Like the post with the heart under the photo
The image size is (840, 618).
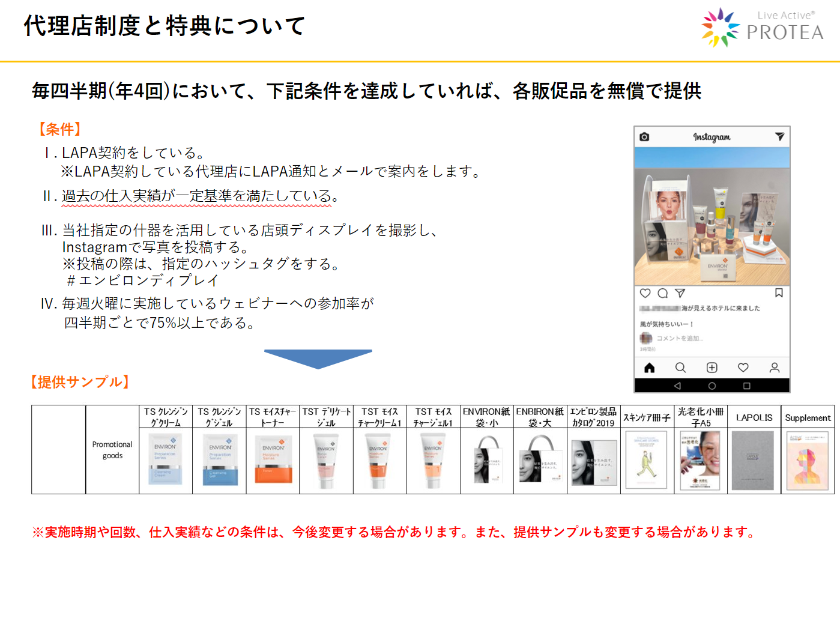pyautogui.click(x=645, y=293)
